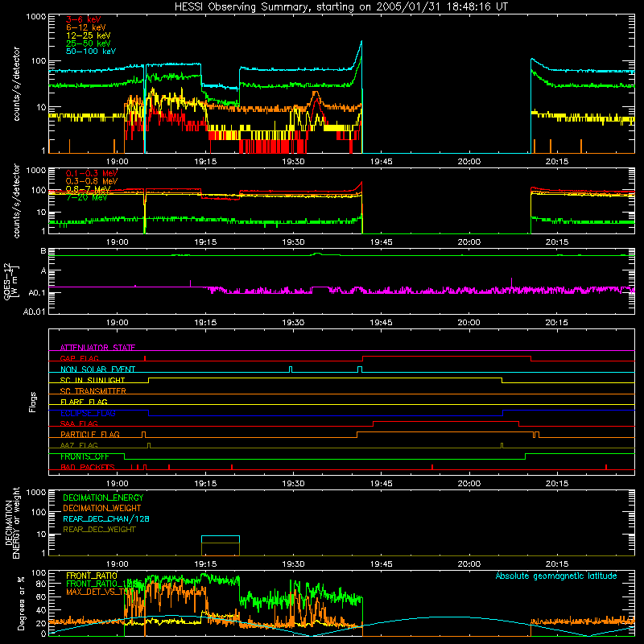Viewport: 644px width, 644px height.
Task: Click the SAA_FLAG label
Action: pos(79,423)
